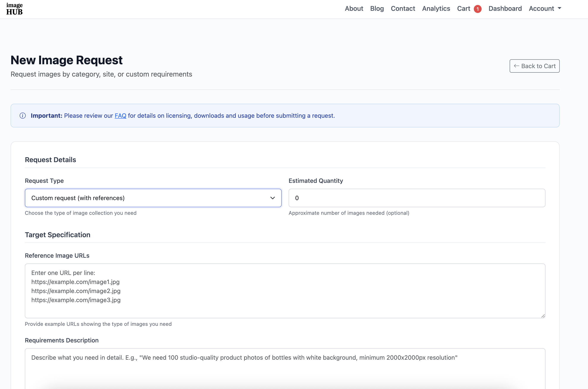Click the red cart count badge

pyautogui.click(x=477, y=9)
